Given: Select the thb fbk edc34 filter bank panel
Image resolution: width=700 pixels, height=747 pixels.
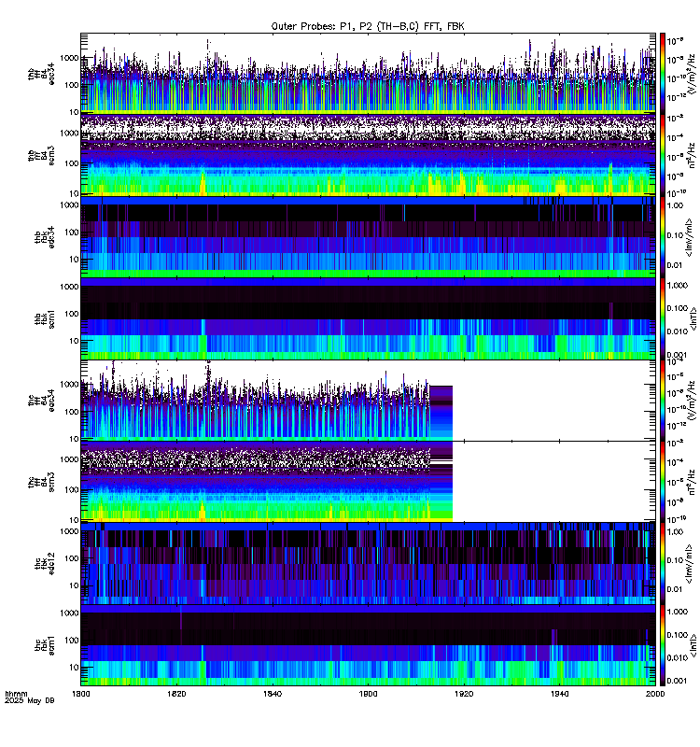Looking at the screenshot, I should 368,237.
